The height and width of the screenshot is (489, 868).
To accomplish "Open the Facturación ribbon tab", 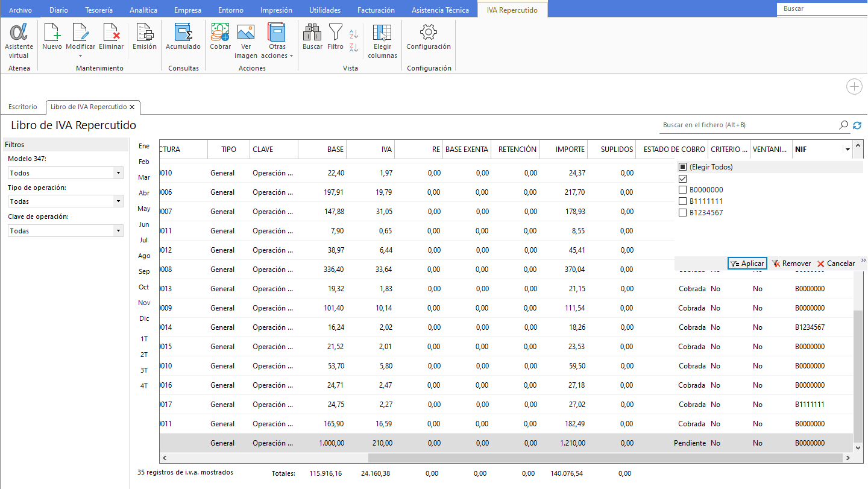I will click(x=376, y=10).
